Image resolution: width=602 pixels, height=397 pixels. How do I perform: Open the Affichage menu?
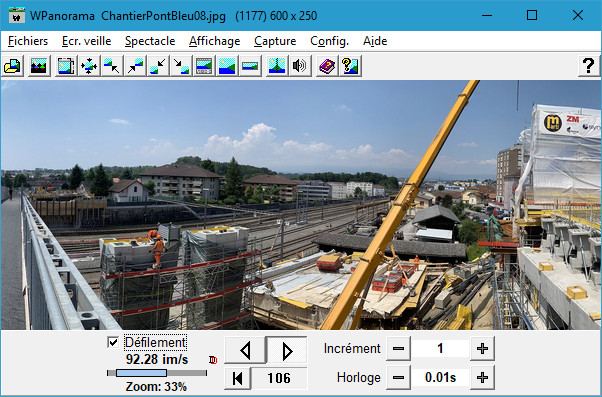click(215, 41)
